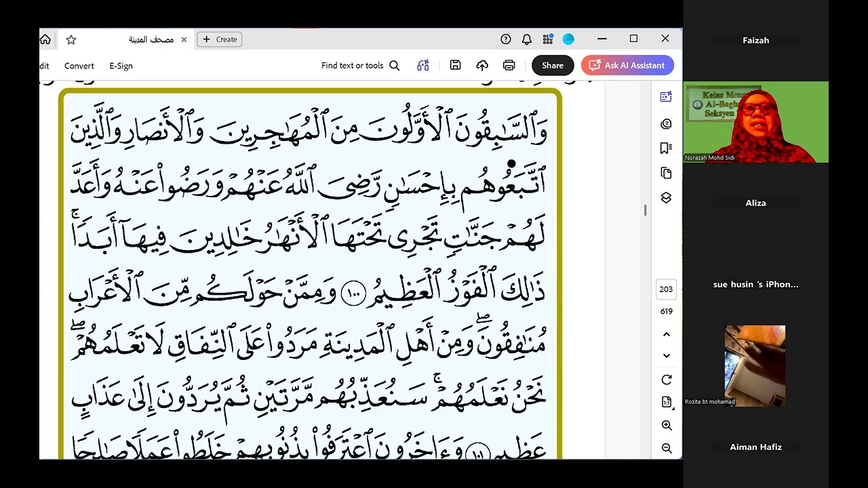This screenshot has height=488, width=868.
Task: Click the total page count 619
Action: (x=666, y=312)
